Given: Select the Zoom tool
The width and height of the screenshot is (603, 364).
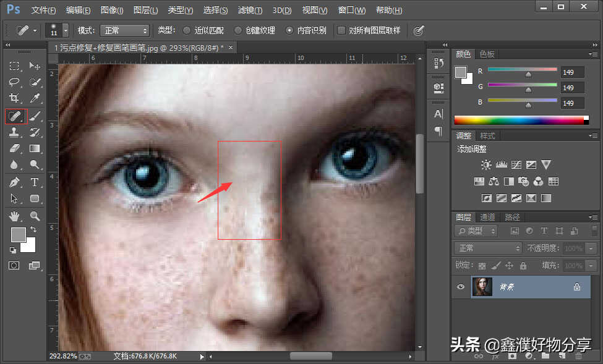Looking at the screenshot, I should [x=35, y=216].
